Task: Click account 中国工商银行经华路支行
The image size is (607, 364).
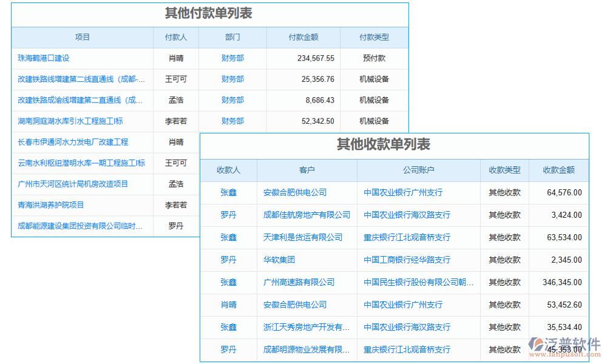Action: (x=407, y=260)
